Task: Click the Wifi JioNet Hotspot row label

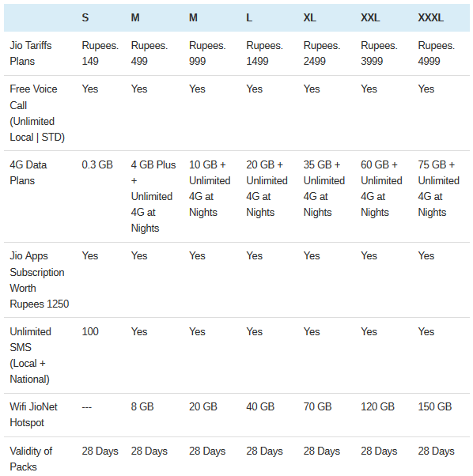Action: point(33,414)
